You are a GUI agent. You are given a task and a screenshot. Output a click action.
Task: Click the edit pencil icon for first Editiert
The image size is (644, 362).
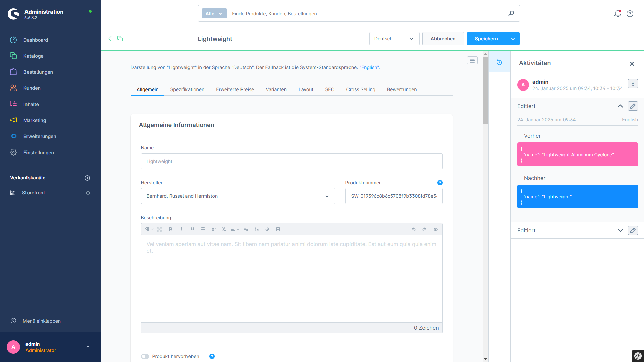(x=633, y=106)
